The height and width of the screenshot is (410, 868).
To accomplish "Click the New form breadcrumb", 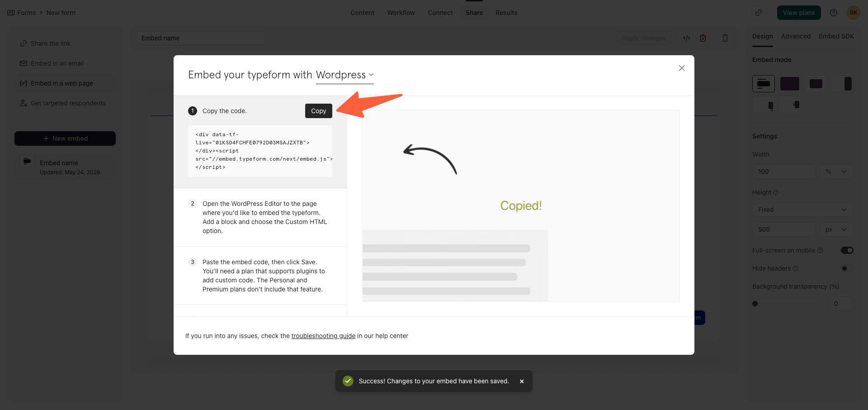I will pyautogui.click(x=61, y=13).
